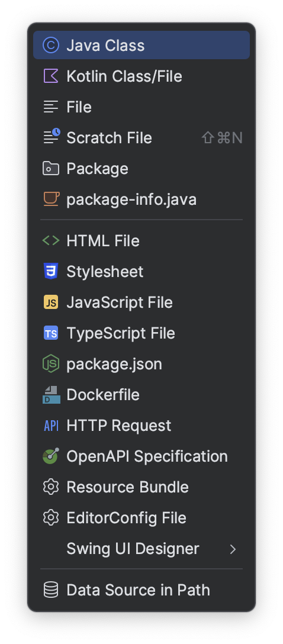Click the package-info.java coffee cup icon
283x644 pixels.
(52, 199)
